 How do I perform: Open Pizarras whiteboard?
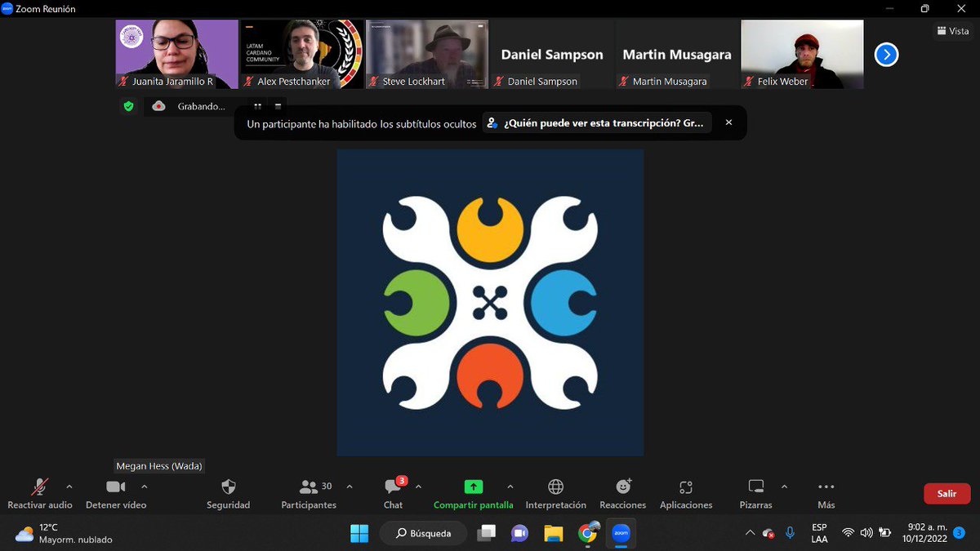pos(756,494)
